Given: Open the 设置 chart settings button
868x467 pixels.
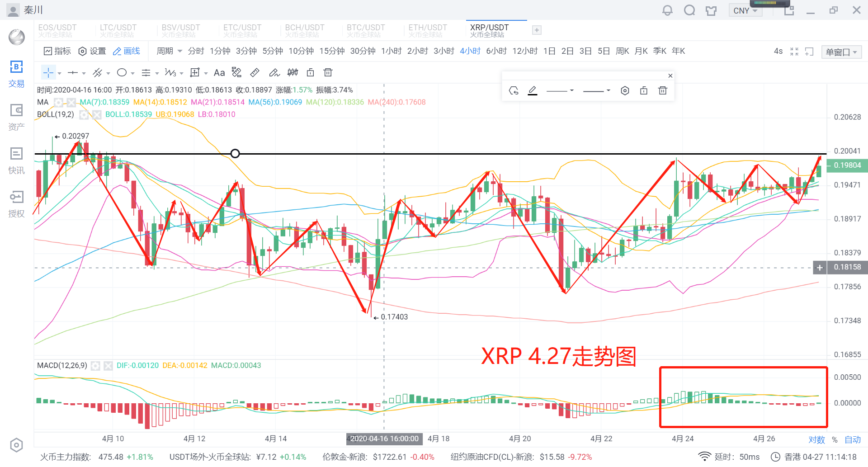Looking at the screenshot, I should pos(92,51).
